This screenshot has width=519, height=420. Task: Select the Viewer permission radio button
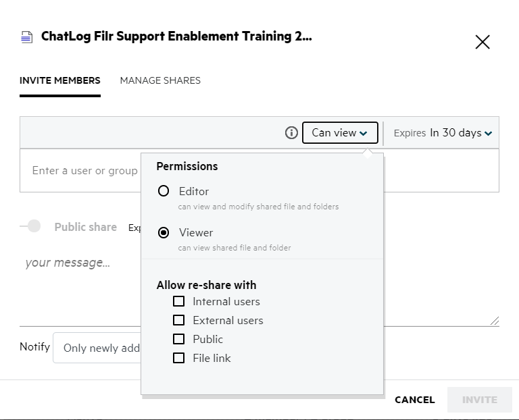pyautogui.click(x=164, y=232)
